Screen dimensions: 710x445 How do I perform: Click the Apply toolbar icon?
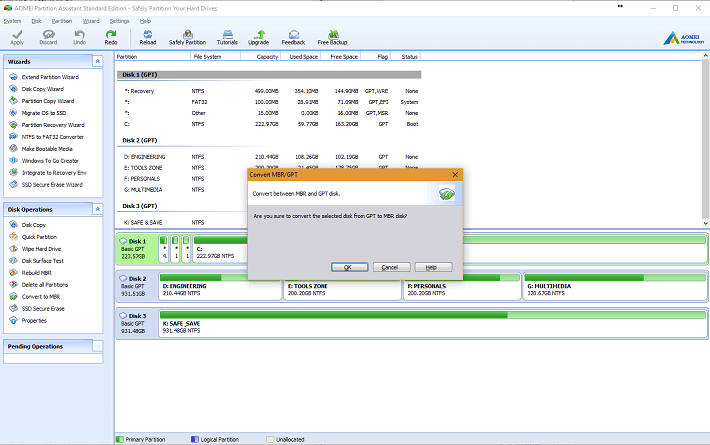click(17, 37)
